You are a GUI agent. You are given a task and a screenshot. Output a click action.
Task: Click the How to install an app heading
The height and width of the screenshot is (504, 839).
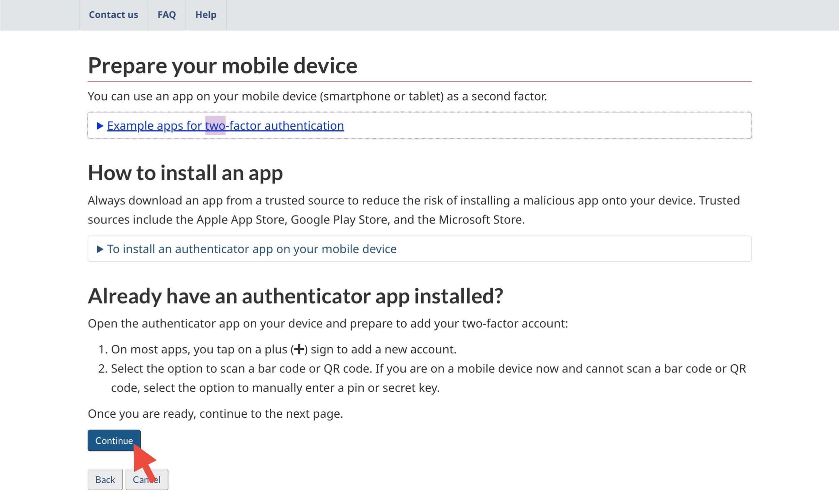185,172
